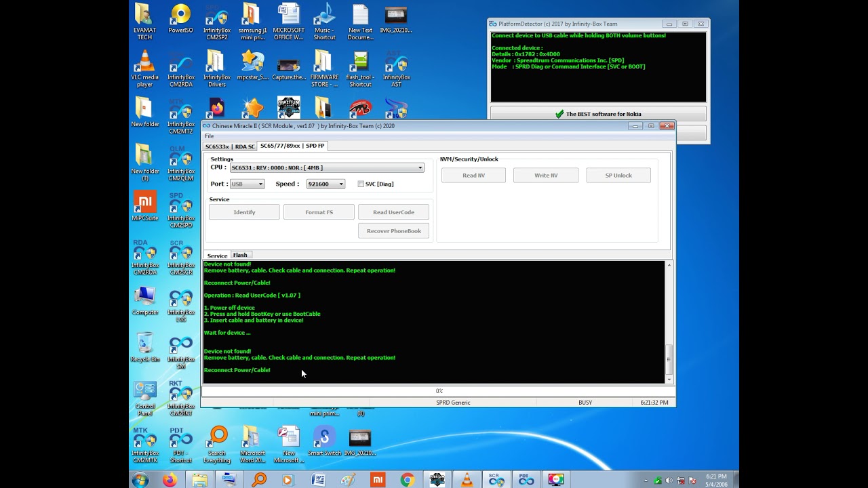Click the Format FS button
Screen dimensions: 868x488
tap(319, 212)
